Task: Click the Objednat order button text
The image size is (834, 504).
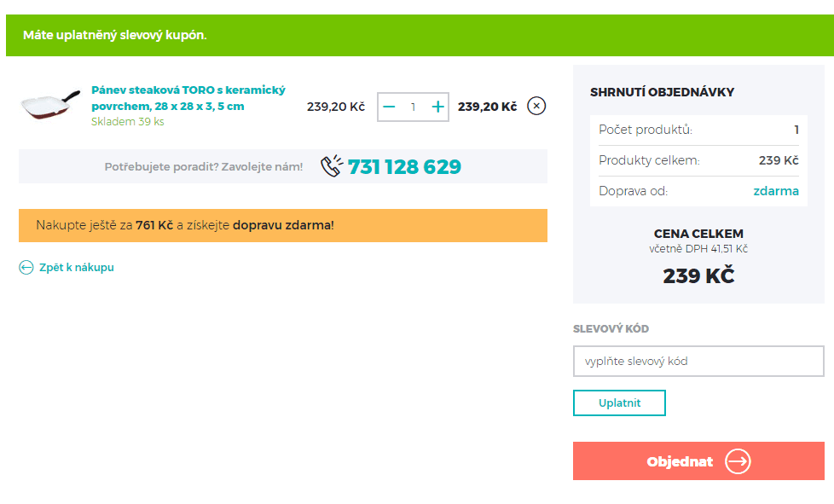Action: click(680, 461)
